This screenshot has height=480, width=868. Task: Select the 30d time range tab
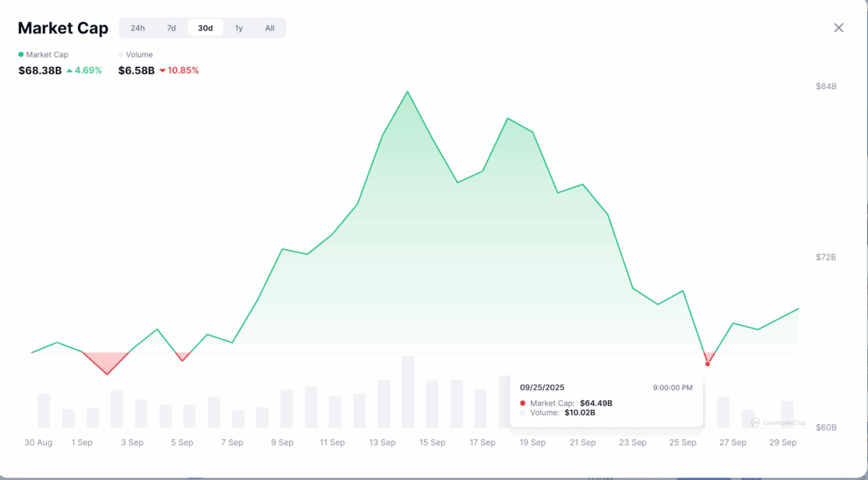coord(205,28)
